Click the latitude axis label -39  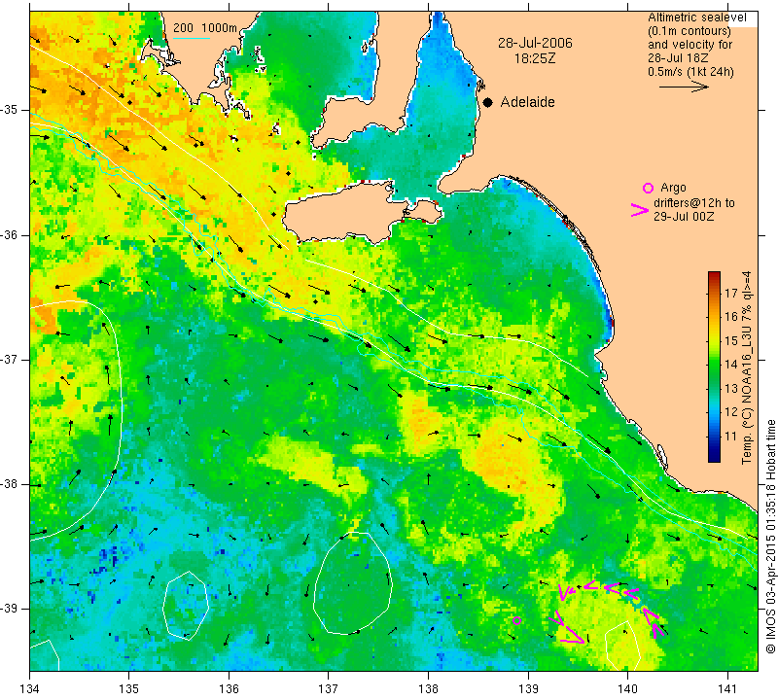click(9, 609)
